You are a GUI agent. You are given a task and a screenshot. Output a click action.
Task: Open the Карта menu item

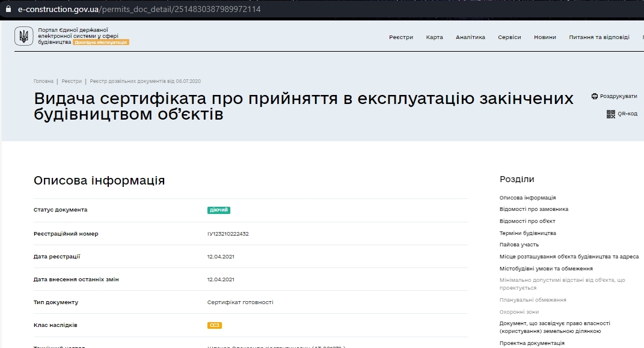tap(434, 37)
